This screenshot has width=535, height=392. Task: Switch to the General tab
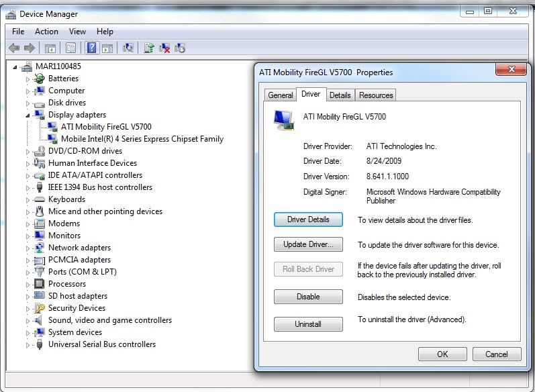pos(281,95)
